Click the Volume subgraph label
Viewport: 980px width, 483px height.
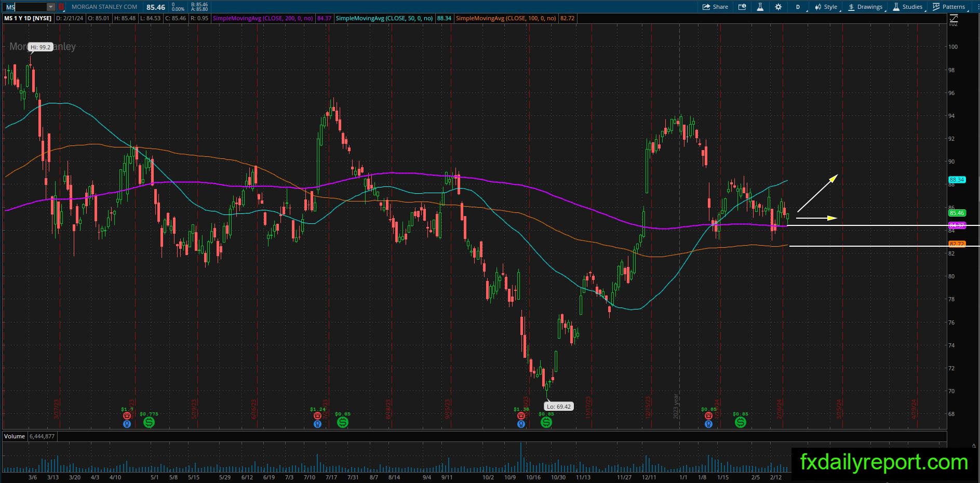(15, 436)
